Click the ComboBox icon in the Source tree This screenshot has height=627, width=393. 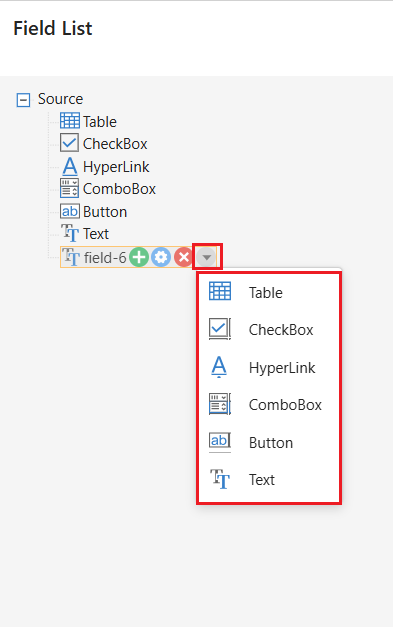[x=69, y=188]
